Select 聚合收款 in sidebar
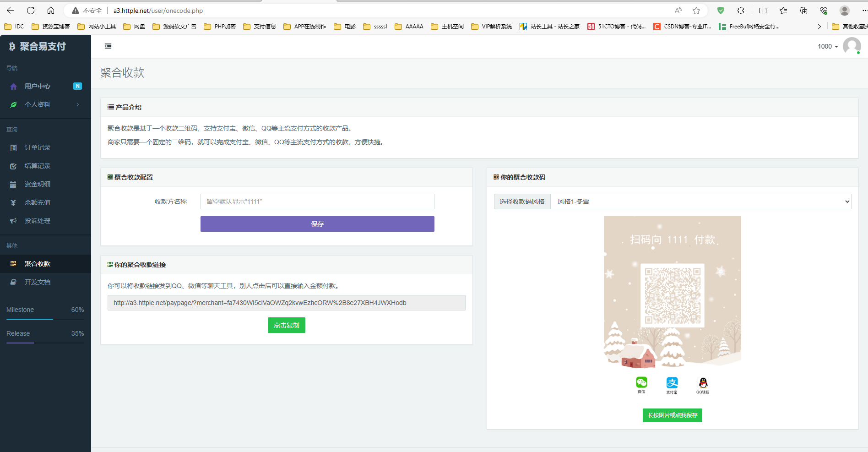This screenshot has width=868, height=452. [x=45, y=264]
